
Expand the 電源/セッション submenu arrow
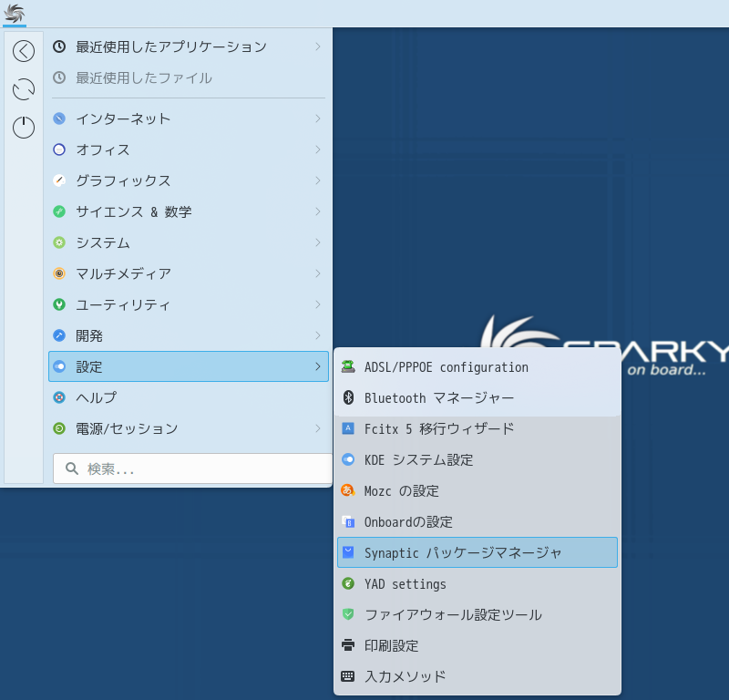click(x=318, y=428)
